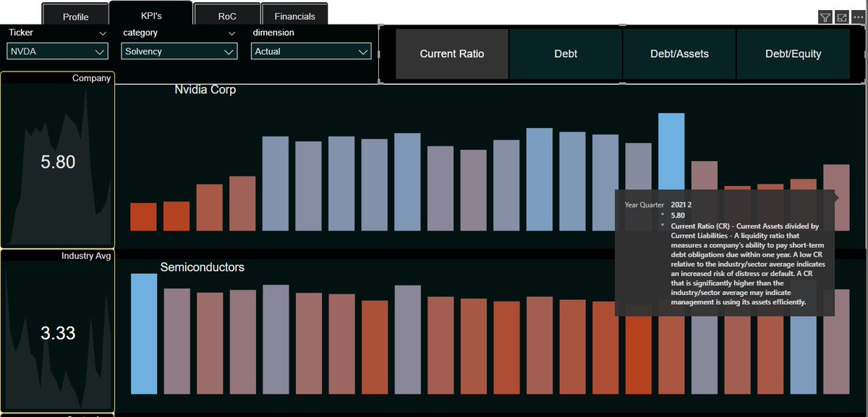
Task: Click the '2021 2' tooltip value
Action: 681,205
